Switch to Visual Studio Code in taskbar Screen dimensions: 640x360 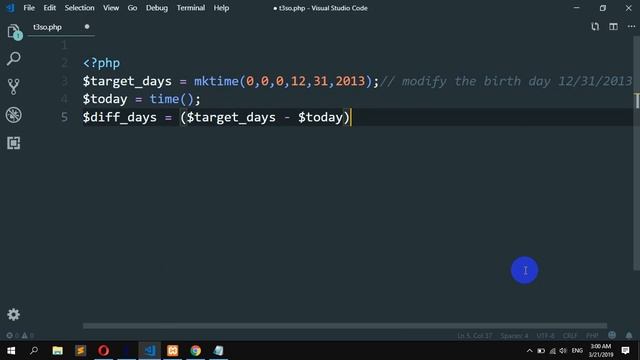tap(149, 350)
